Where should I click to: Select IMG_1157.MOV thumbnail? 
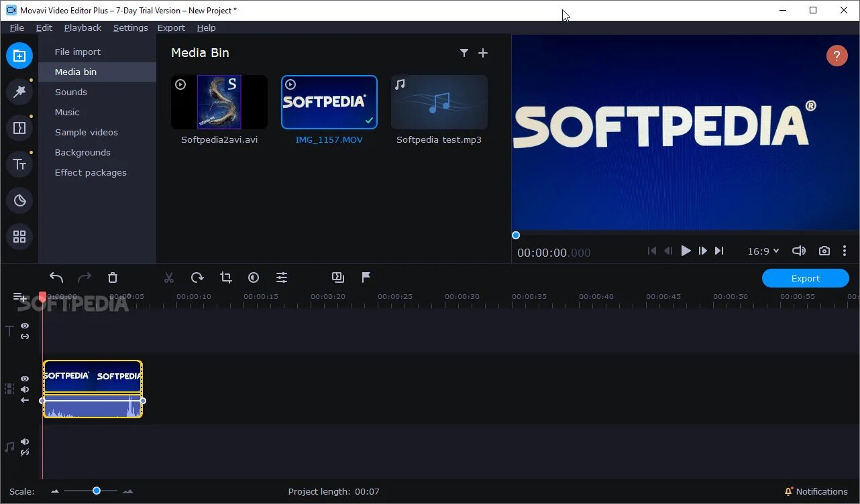click(x=329, y=102)
